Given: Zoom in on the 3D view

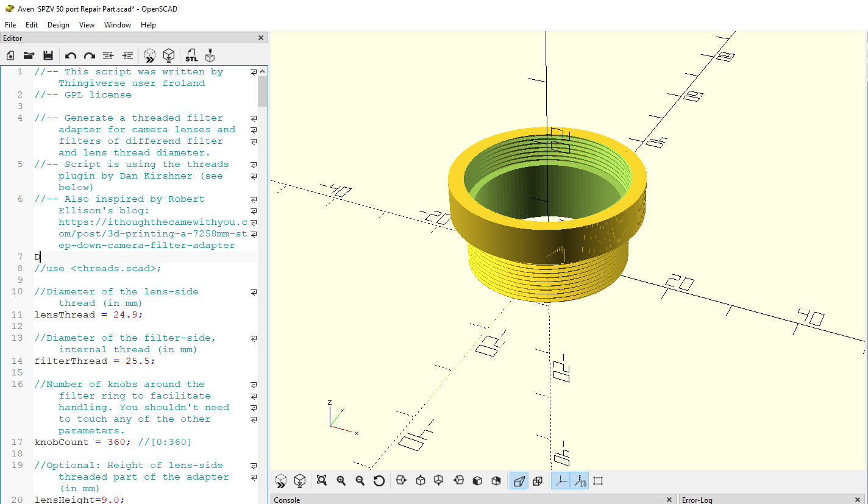Looking at the screenshot, I should (x=341, y=481).
